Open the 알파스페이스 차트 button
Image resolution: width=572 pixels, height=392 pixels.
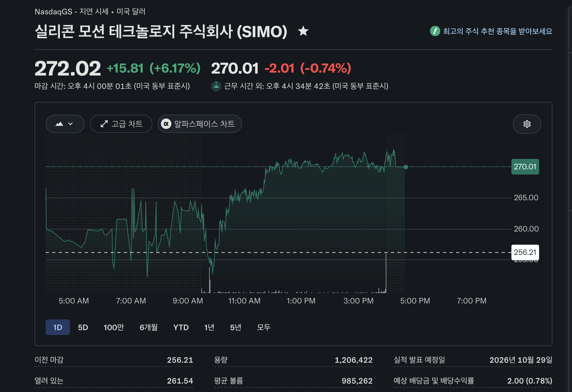click(x=200, y=124)
